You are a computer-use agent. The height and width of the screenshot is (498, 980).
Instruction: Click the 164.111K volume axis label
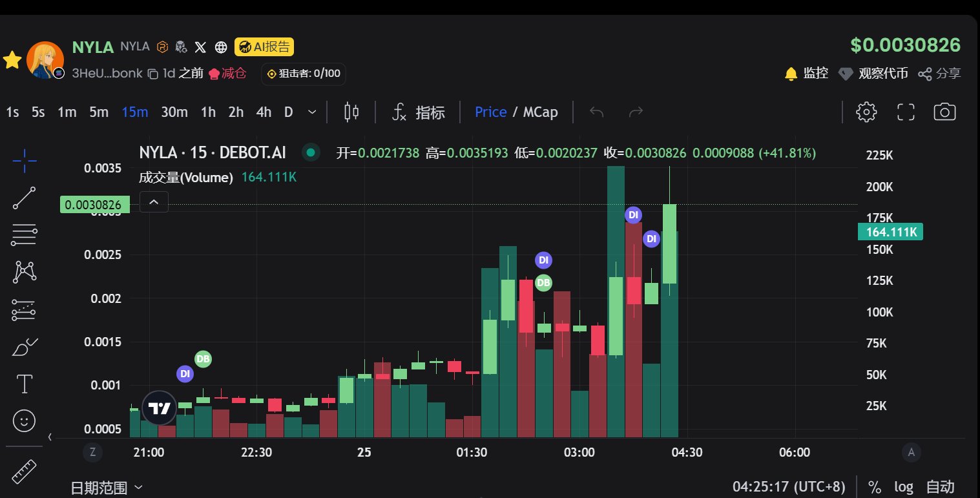pos(890,232)
